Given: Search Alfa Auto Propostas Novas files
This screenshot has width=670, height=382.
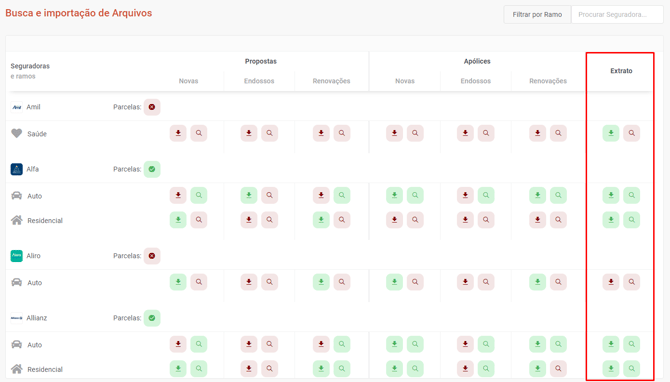Looking at the screenshot, I should click(199, 195).
